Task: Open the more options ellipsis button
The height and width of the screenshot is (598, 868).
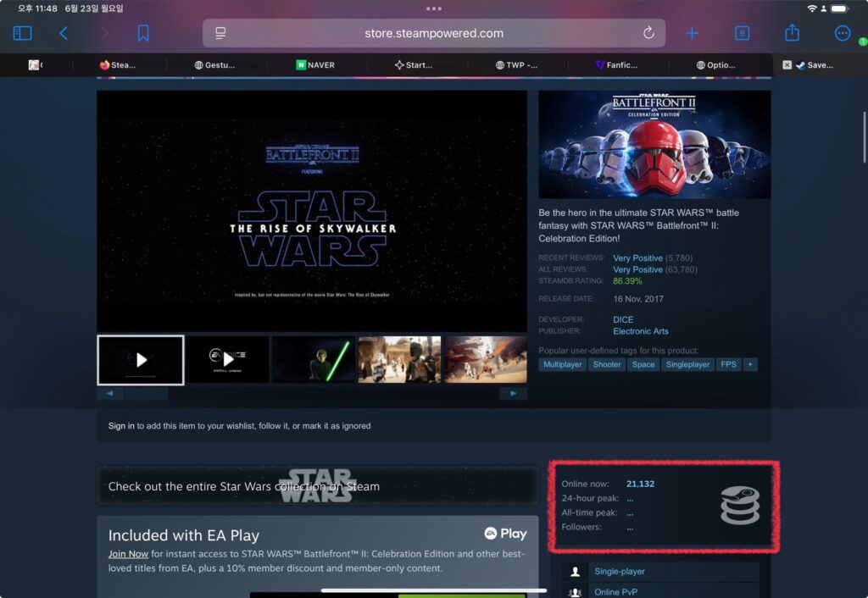Action: tap(842, 33)
